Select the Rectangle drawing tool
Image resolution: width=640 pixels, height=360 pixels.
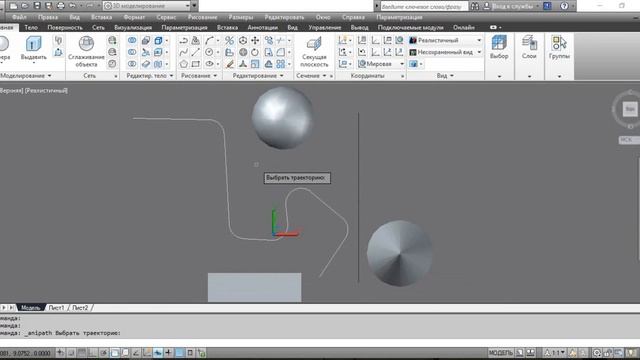pos(196,64)
